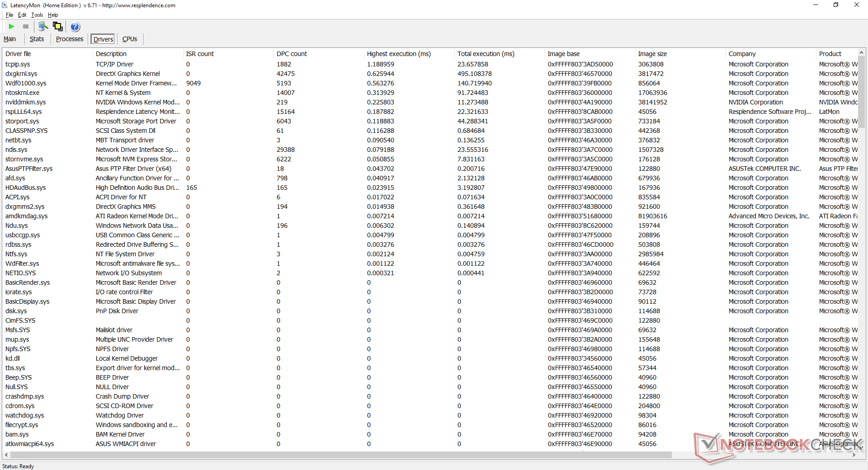This screenshot has width=868, height=470.
Task: Open help via the blue question mark icon
Action: click(x=75, y=27)
